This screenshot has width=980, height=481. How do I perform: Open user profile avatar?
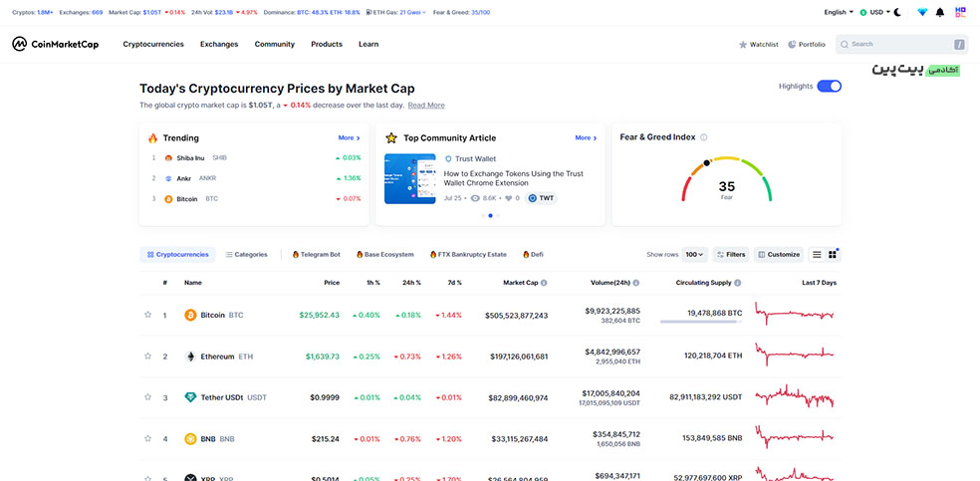[x=961, y=12]
